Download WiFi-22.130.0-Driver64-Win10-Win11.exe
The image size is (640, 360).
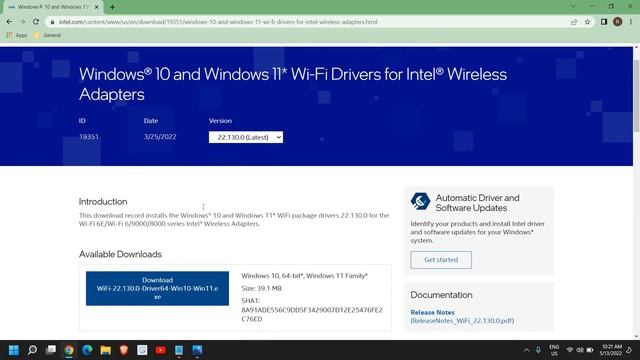[x=157, y=289]
